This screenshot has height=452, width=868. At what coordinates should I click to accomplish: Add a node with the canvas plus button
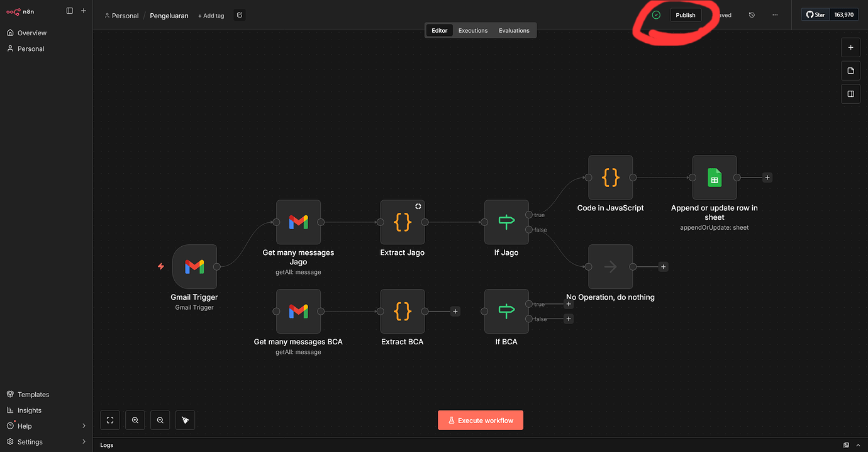(x=850, y=47)
